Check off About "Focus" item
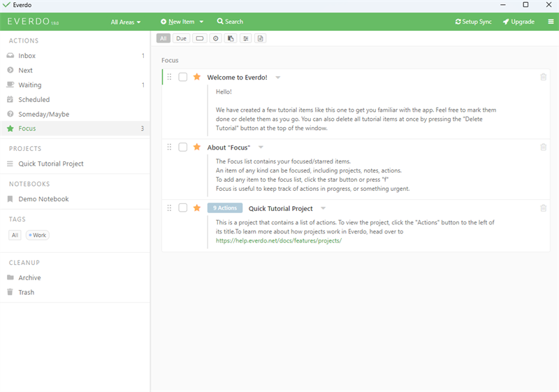This screenshot has height=392, width=559. [183, 147]
